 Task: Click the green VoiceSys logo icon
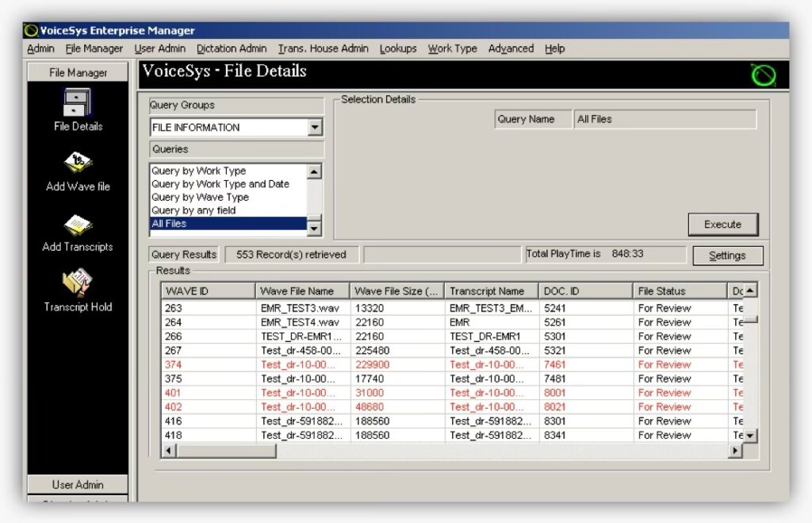[762, 75]
